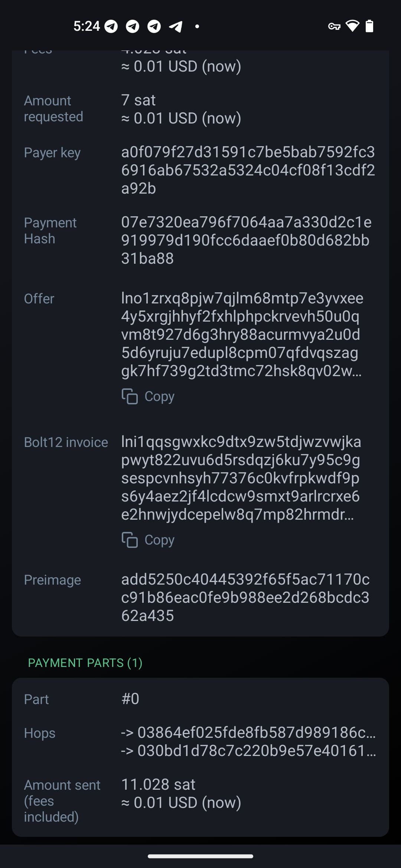Tap the navigation gesture bar
The width and height of the screenshot is (401, 868).
point(200,856)
